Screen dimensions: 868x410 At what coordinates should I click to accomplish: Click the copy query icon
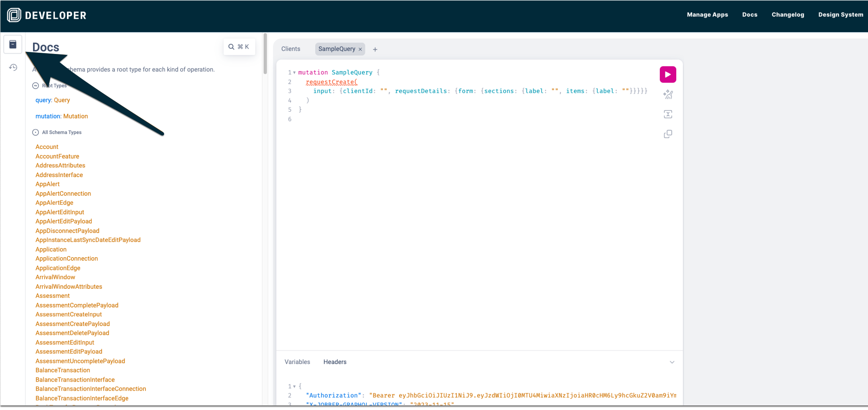[667, 134]
